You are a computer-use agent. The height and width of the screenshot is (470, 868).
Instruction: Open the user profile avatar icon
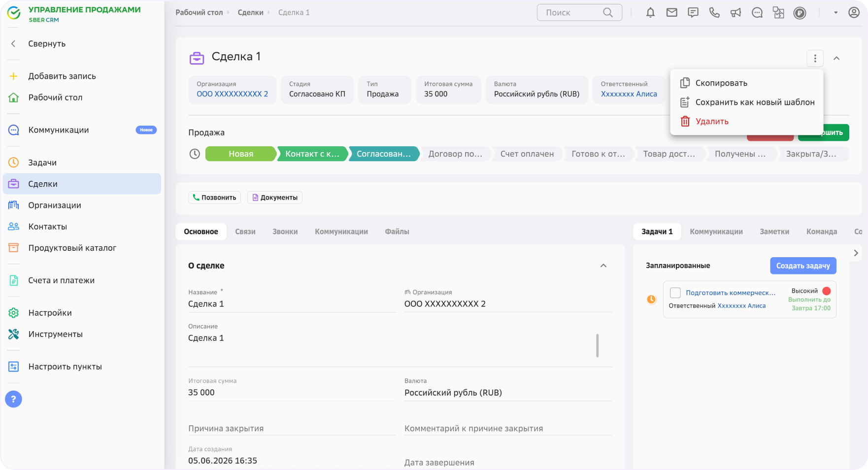[x=854, y=12]
